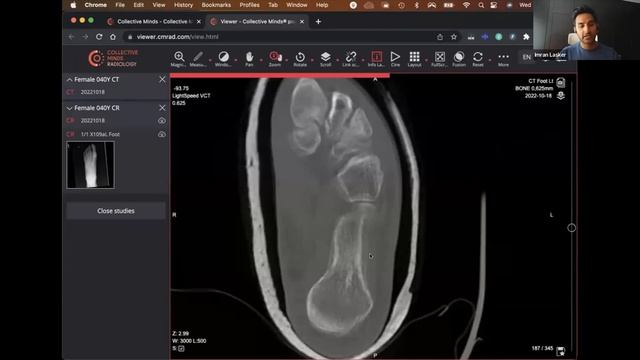Select the Rotate tool

pos(300,58)
